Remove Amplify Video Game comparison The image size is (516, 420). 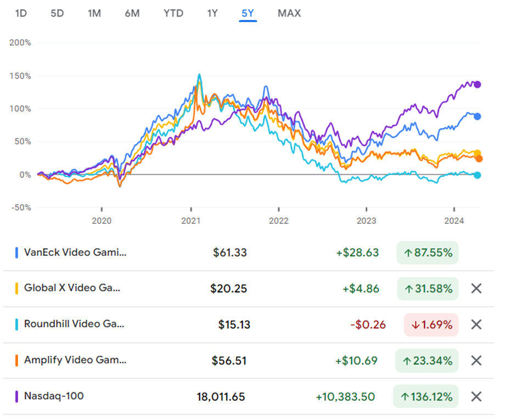(476, 360)
